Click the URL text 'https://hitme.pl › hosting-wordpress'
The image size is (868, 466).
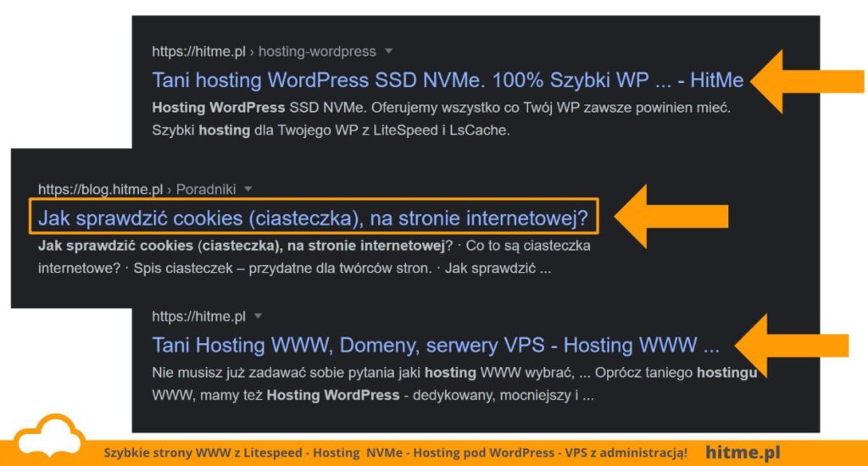point(264,52)
